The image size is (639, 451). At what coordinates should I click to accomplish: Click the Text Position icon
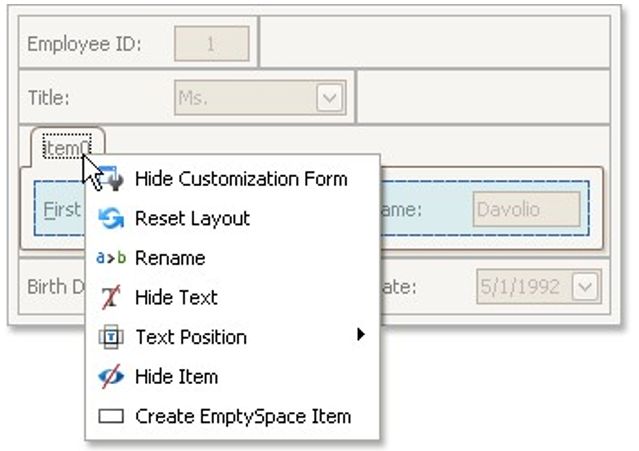pos(111,337)
